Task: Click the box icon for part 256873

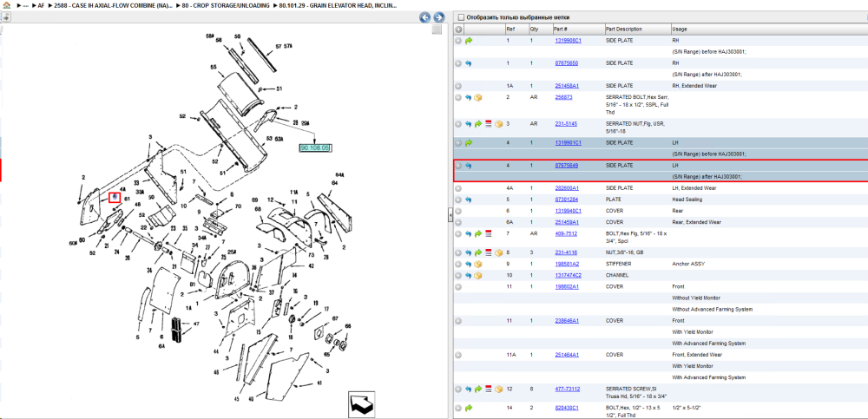Action: tap(478, 97)
